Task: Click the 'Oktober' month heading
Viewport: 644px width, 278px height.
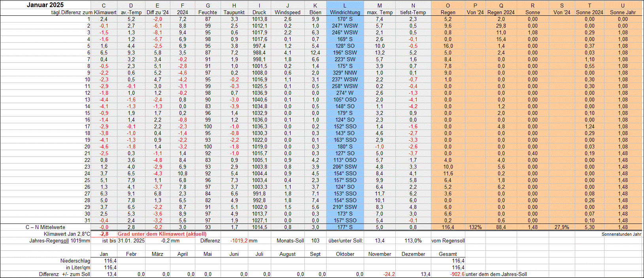Action: click(345, 254)
